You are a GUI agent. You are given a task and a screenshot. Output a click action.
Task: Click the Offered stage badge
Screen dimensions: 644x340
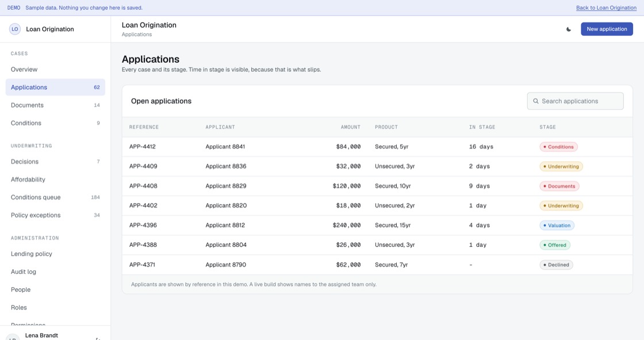click(555, 245)
